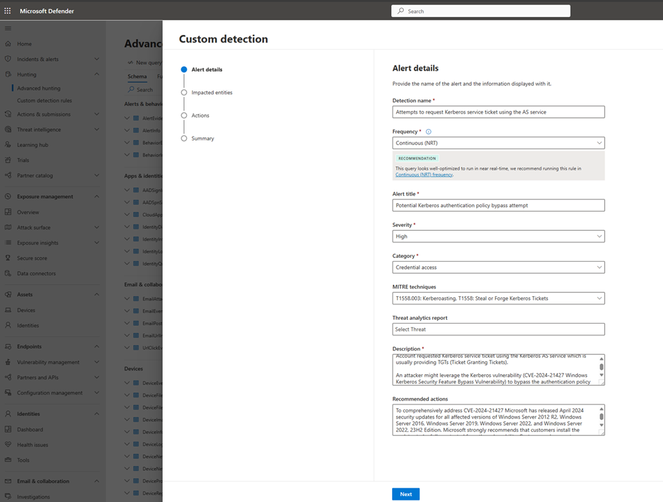The height and width of the screenshot is (502, 663).
Task: Click the Devices icon in sidebar
Action: click(8, 310)
